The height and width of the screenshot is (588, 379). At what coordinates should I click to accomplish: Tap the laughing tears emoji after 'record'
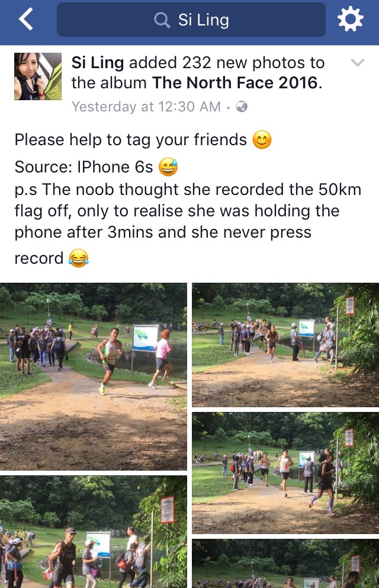[x=79, y=258]
